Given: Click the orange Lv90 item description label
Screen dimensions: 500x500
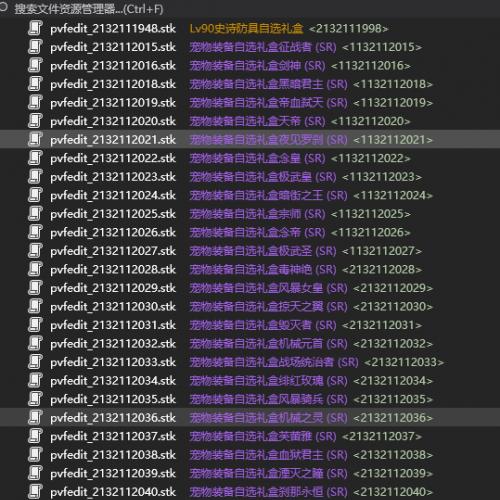Looking at the screenshot, I should coord(246,29).
